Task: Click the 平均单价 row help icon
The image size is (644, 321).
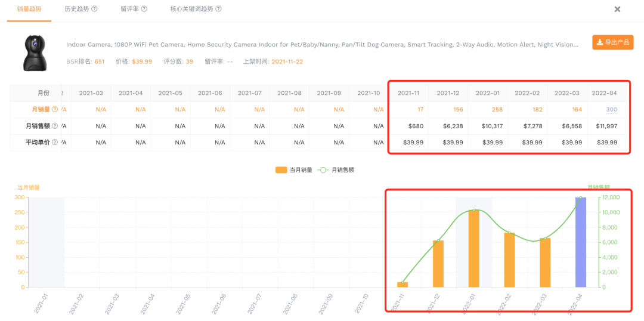Action: 55,143
